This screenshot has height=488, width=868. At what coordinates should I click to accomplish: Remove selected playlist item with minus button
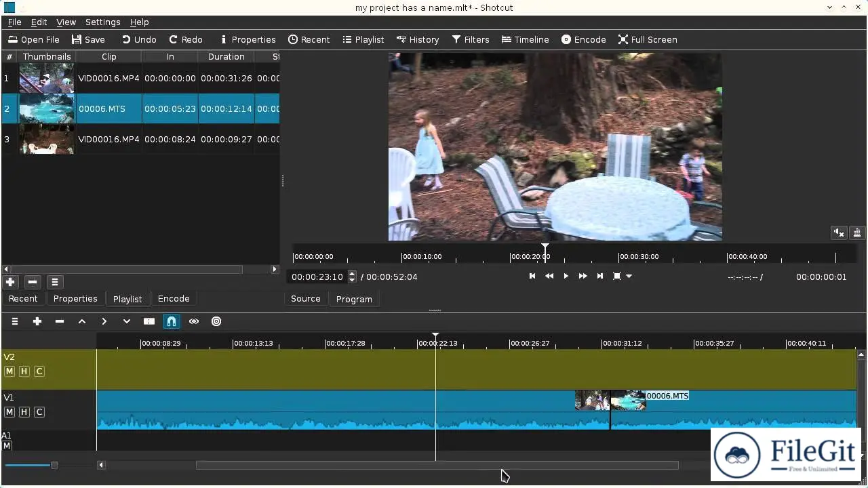(x=33, y=282)
